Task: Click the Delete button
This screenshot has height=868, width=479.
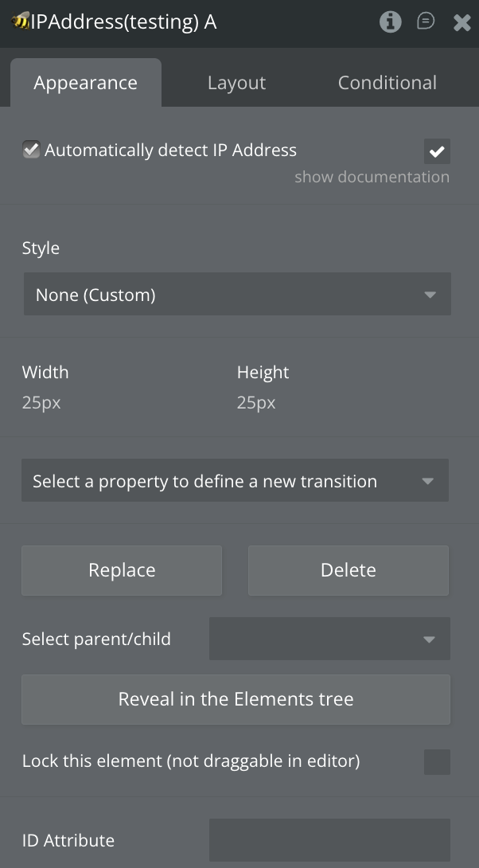Action: pos(348,570)
